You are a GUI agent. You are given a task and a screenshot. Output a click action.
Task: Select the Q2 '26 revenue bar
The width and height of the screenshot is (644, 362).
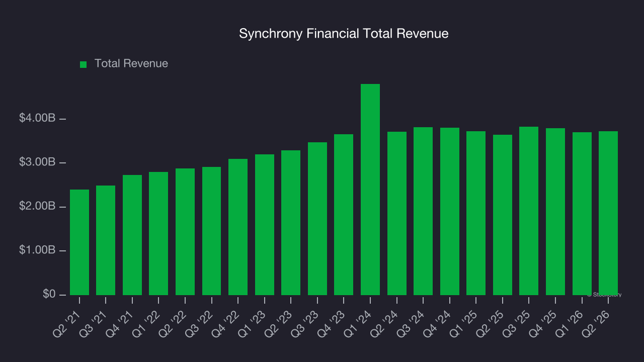point(608,213)
